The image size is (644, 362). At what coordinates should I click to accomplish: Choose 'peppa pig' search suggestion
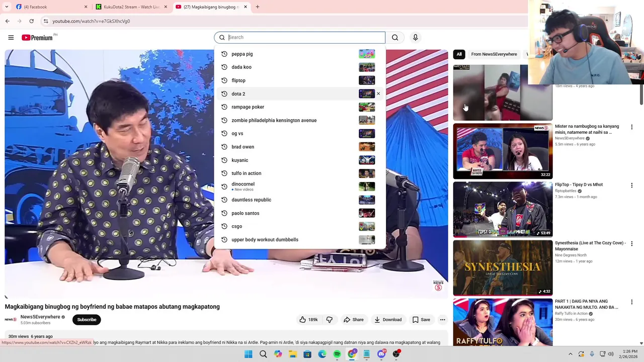point(300,54)
